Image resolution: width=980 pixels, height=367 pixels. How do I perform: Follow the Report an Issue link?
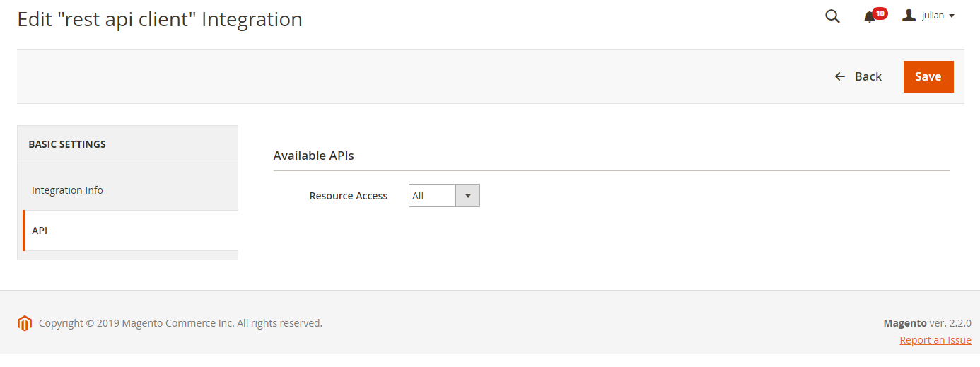tap(935, 340)
